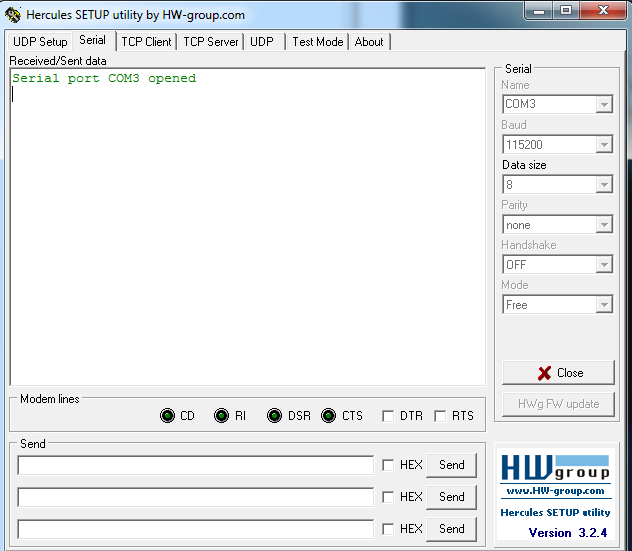The image size is (632, 551).
Task: Enable the RTS modem line checkbox
Action: (x=440, y=416)
